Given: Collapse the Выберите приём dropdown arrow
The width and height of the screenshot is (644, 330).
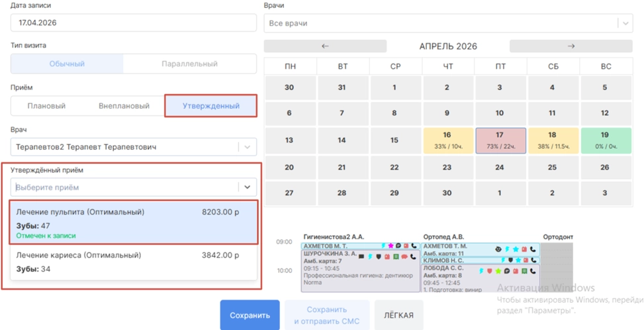Looking at the screenshot, I should pos(247,188).
